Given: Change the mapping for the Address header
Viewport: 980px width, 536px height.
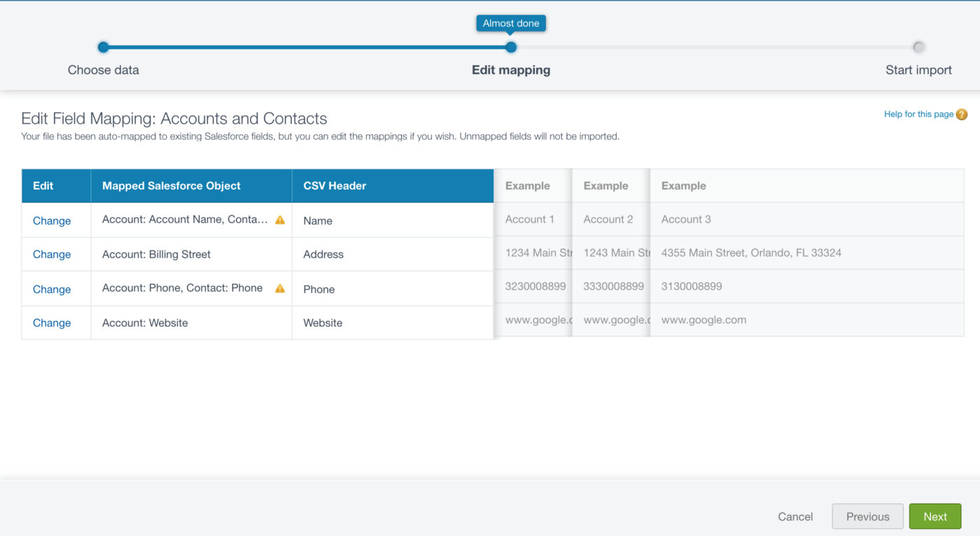Looking at the screenshot, I should pyautogui.click(x=52, y=254).
